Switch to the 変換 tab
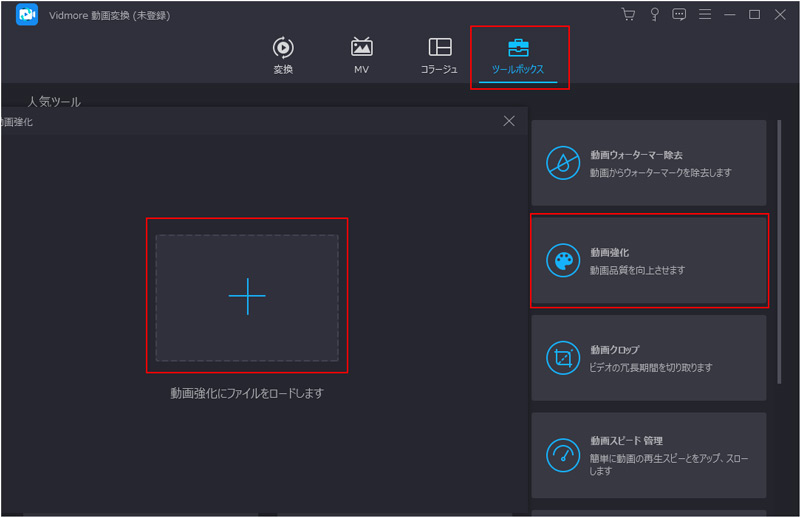 [283, 56]
